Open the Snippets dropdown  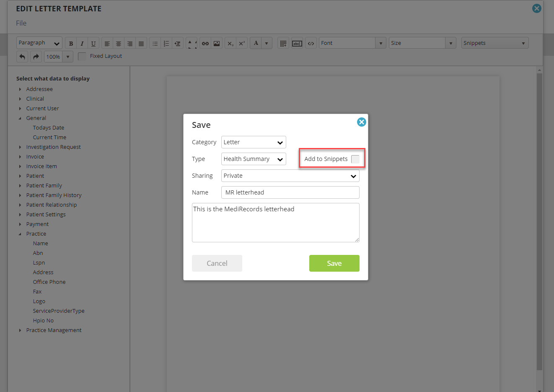click(x=495, y=43)
